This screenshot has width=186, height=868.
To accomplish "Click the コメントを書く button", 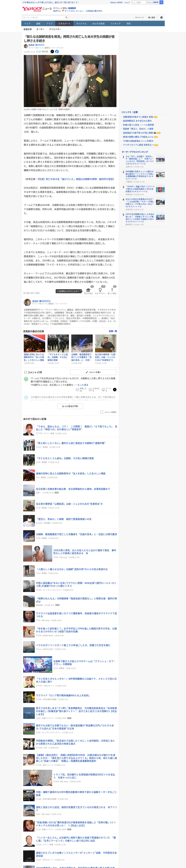I will [x=93, y=372].
